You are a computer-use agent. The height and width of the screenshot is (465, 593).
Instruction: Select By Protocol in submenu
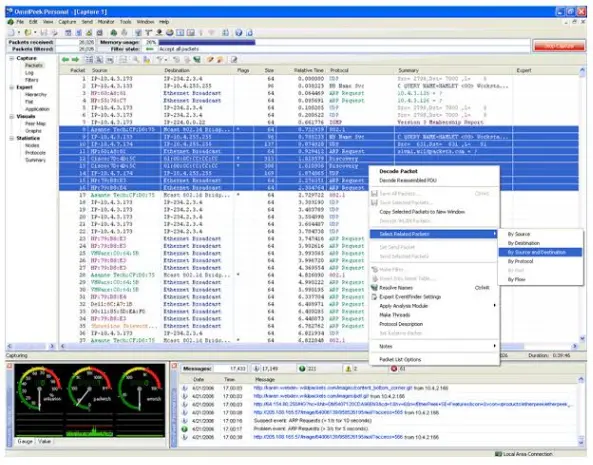coord(520,261)
